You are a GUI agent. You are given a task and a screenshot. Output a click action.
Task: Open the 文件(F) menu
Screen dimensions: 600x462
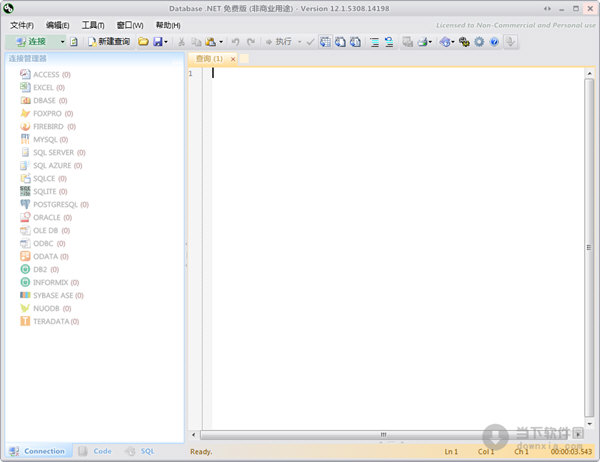[x=22, y=25]
